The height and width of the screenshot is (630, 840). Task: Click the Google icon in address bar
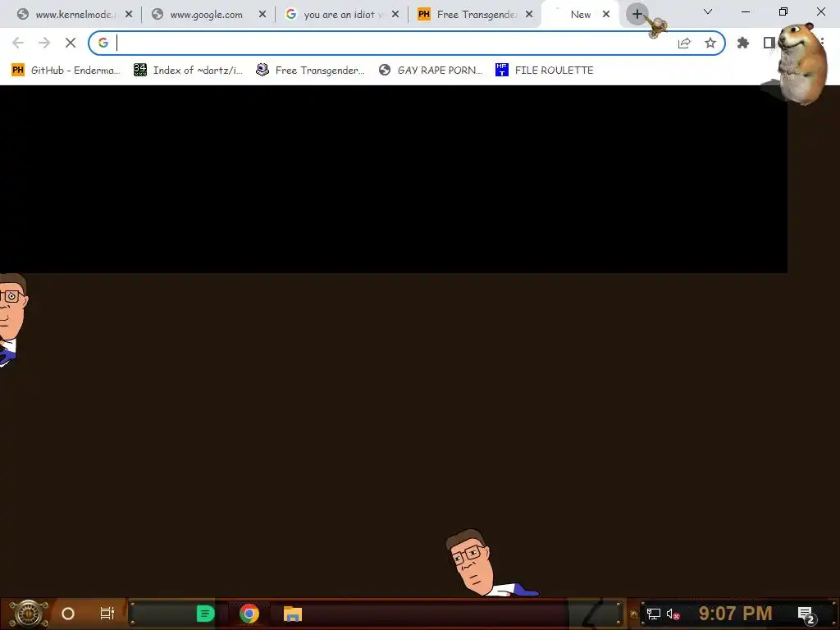tap(103, 43)
